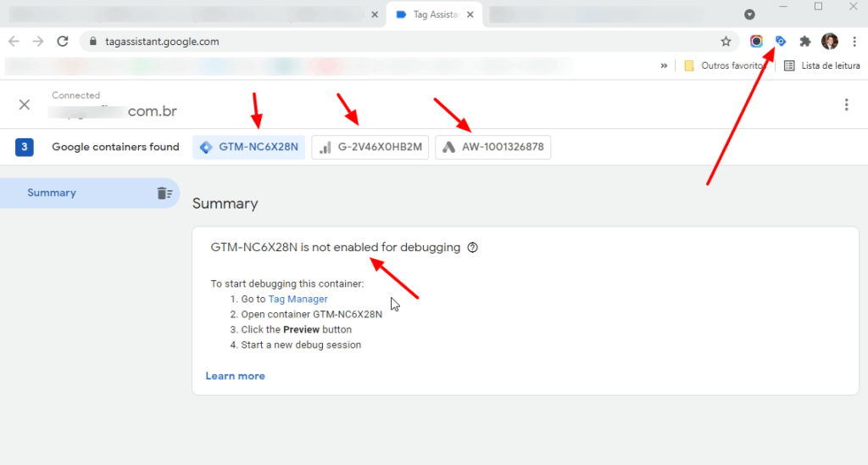Open the Summary item in sidebar
Image resolution: width=868 pixels, height=465 pixels.
[x=90, y=193]
